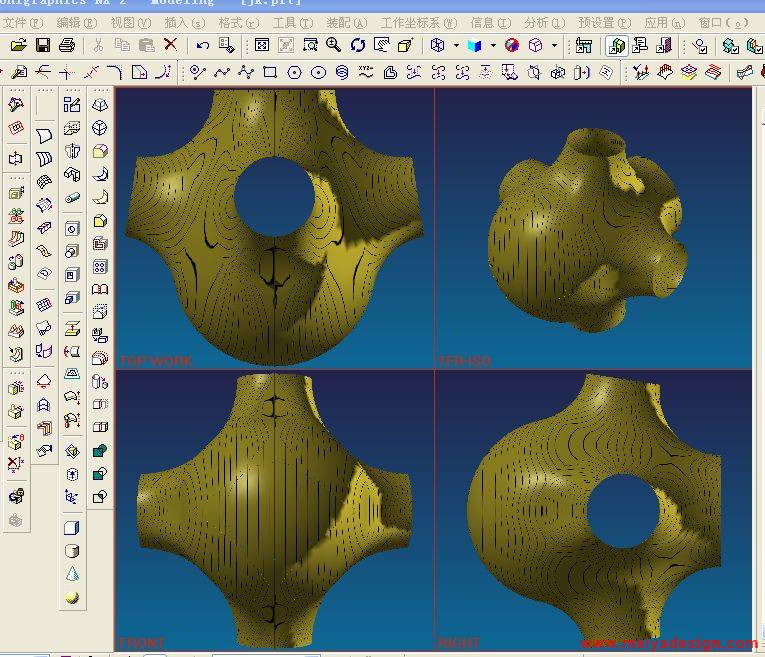Screen dimensions: 765x657
Task: Click the TOP WORK view label
Action: pos(155,360)
